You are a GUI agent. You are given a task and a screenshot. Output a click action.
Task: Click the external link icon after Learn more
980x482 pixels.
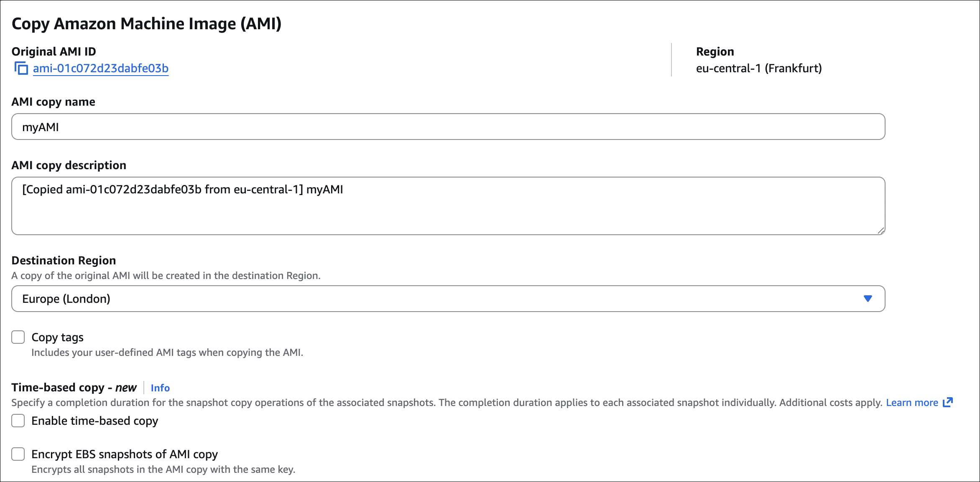(948, 402)
